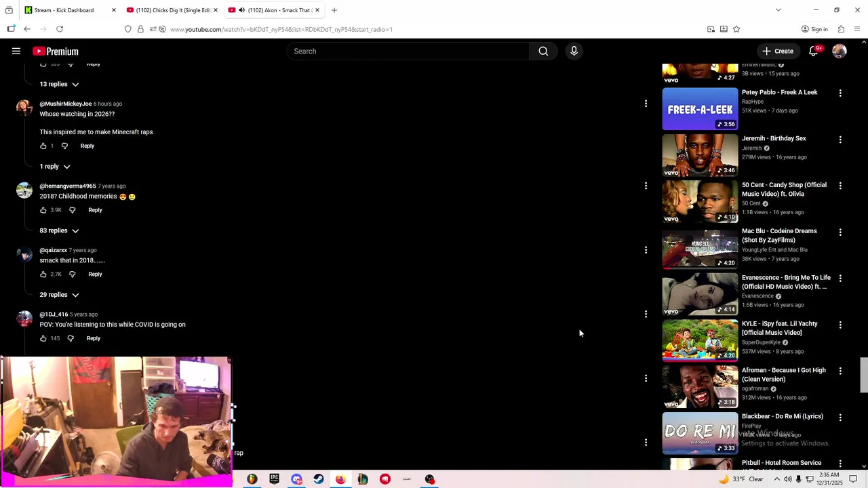Open Firefox application menu
Image resolution: width=868 pixels, height=488 pixels.
[858, 29]
